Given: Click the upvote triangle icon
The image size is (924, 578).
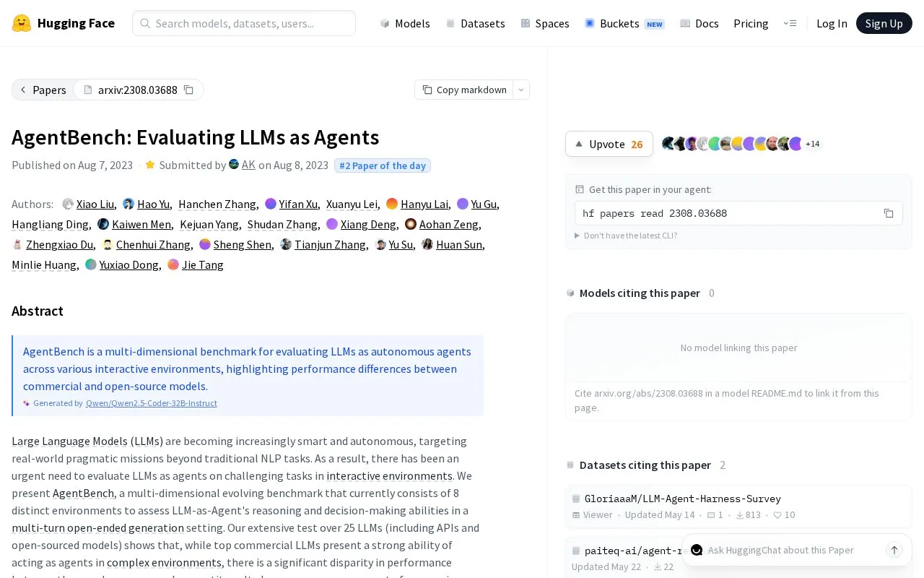Looking at the screenshot, I should tap(578, 144).
